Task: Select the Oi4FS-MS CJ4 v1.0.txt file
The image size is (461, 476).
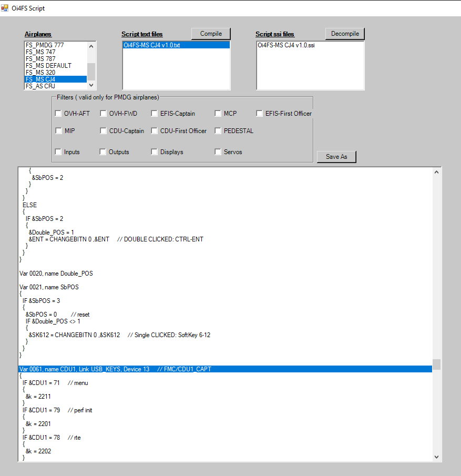Action: pyautogui.click(x=176, y=45)
